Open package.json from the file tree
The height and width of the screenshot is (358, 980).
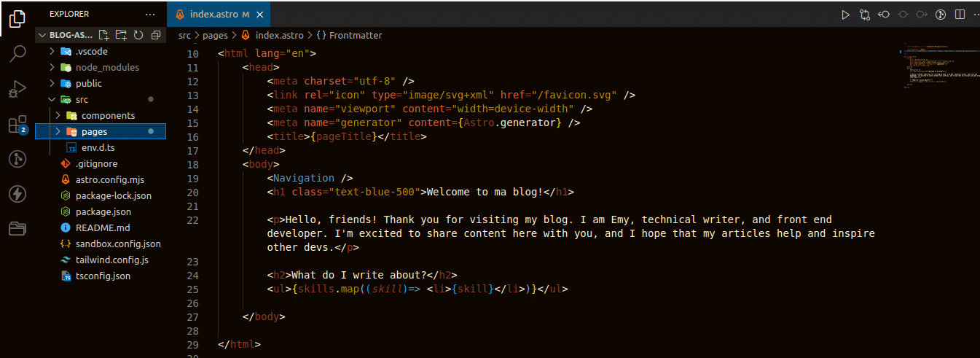point(103,211)
